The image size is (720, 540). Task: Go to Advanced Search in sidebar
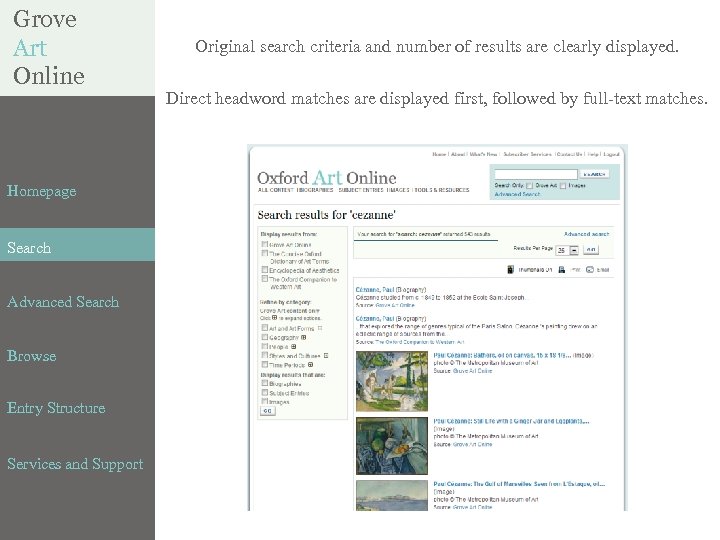63,302
